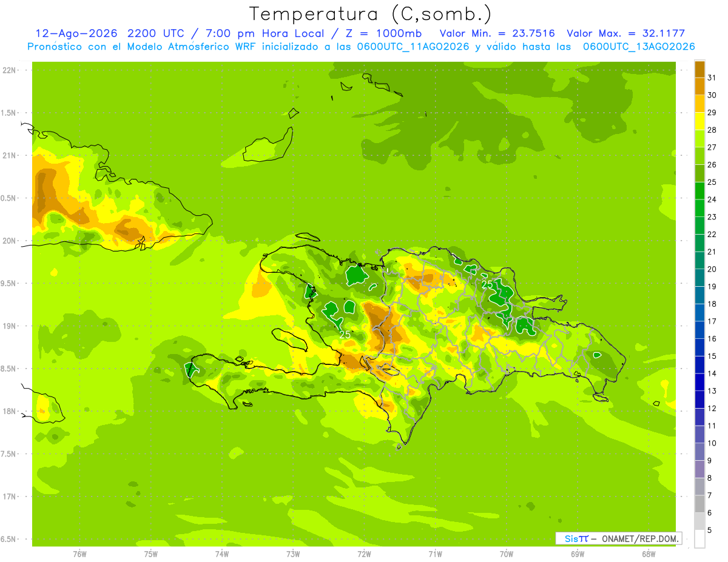Select init time '0600UTC_11AGO2026'
This screenshot has width=728, height=562.
[x=413, y=47]
